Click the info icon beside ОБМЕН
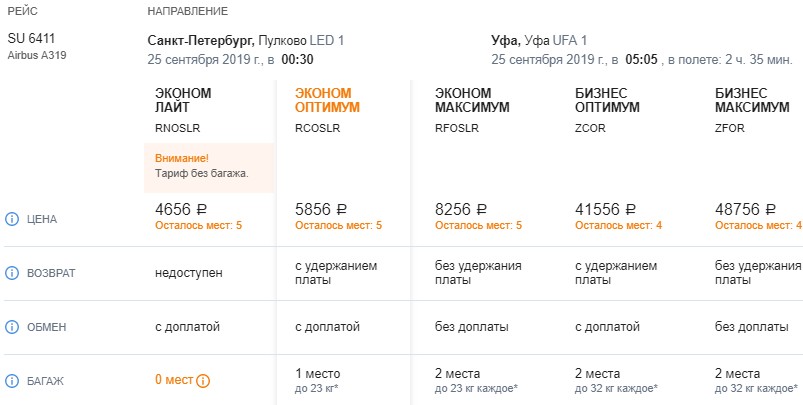This screenshot has height=405, width=803. [x=13, y=327]
